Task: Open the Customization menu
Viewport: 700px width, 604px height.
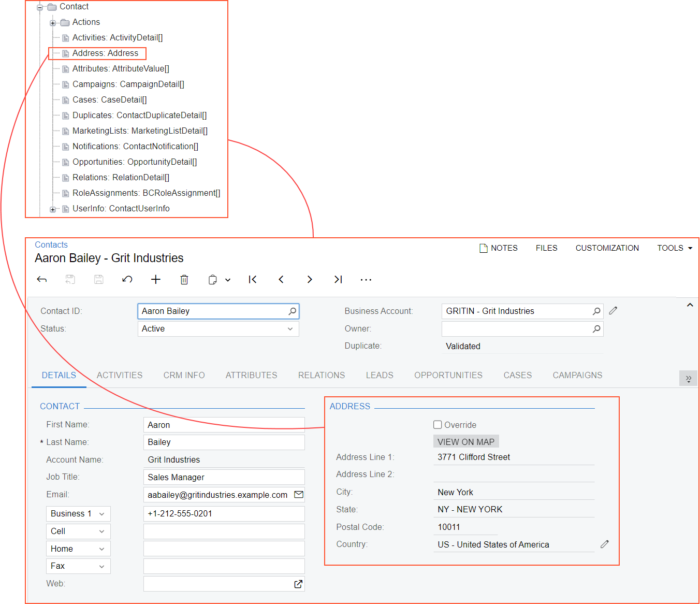Action: coord(607,248)
